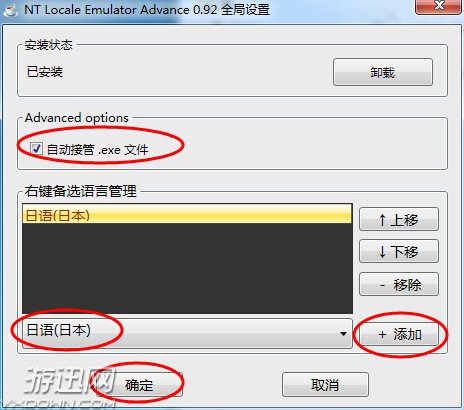Move language down with ↓ 下移
The width and height of the screenshot is (464, 410).
(399, 251)
